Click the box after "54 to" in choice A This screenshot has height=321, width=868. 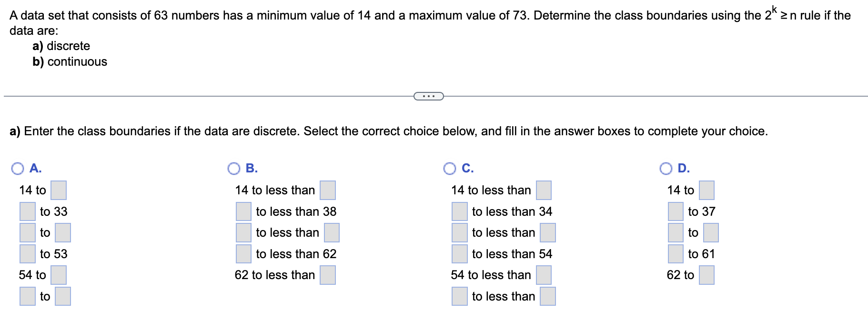pyautogui.click(x=59, y=275)
